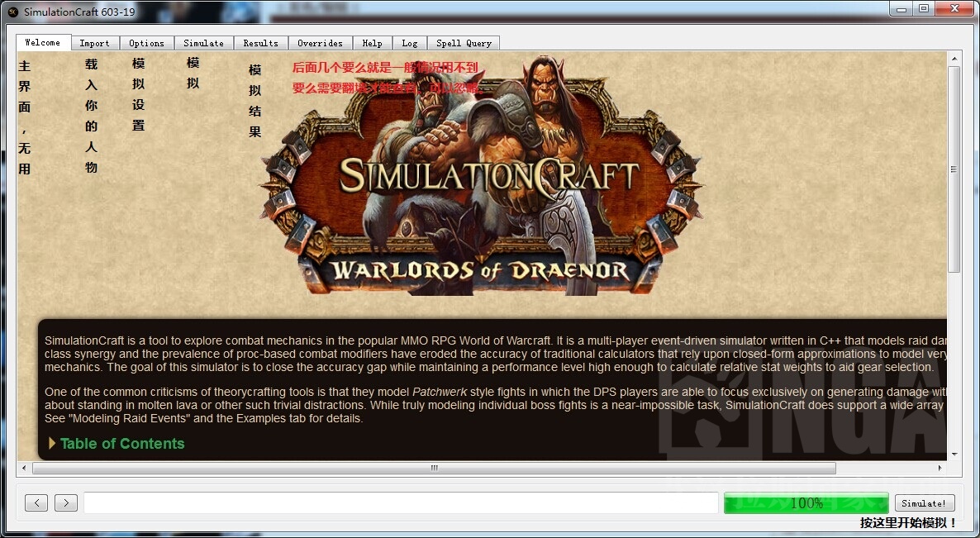Screen dimensions: 980x538
Task: Click the vertical scrollbar down arrow
Action: click(x=956, y=455)
